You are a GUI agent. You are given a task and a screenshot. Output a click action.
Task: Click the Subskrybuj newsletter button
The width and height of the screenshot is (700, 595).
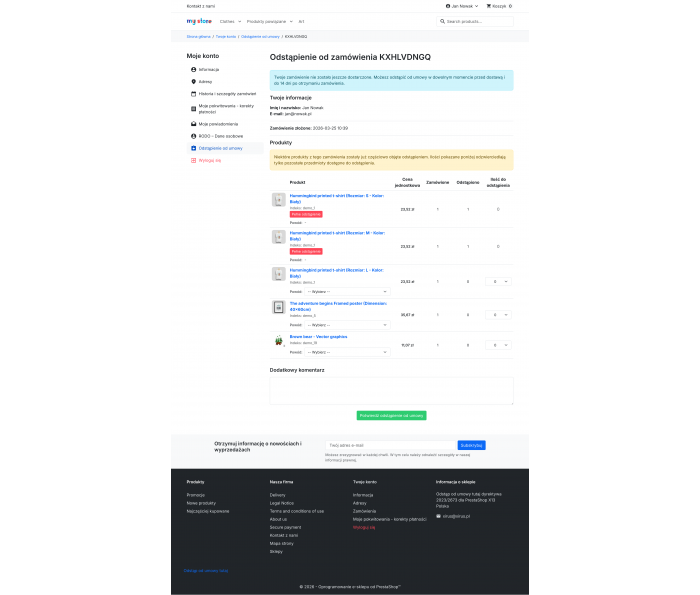[x=471, y=445]
